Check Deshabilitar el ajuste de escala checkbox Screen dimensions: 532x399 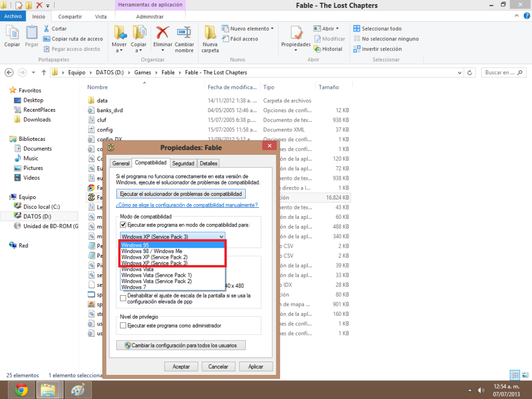(123, 298)
